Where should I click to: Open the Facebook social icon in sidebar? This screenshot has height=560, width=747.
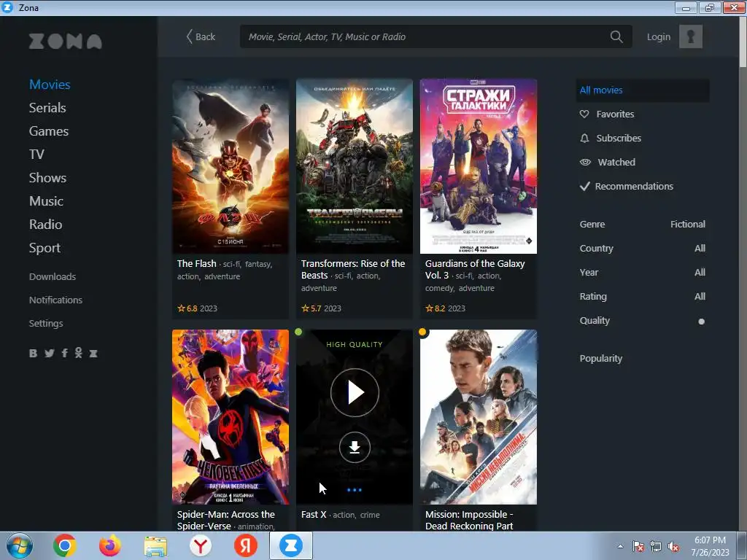[x=64, y=353]
